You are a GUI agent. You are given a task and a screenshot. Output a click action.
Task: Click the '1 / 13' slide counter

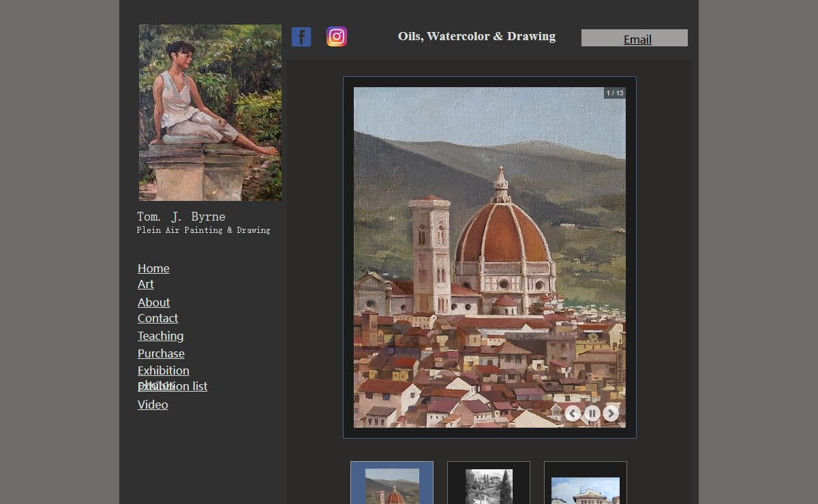coord(615,93)
